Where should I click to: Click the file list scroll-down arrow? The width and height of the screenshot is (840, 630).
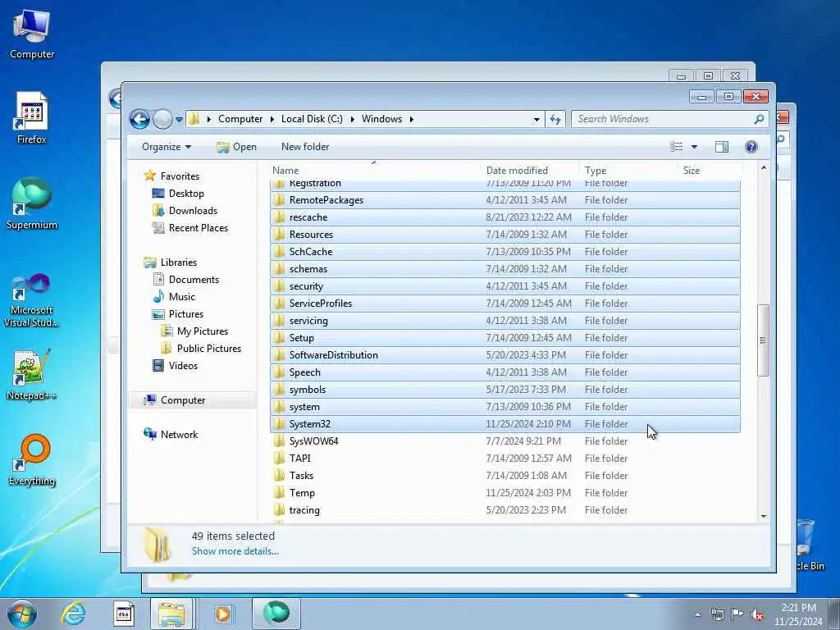[764, 517]
